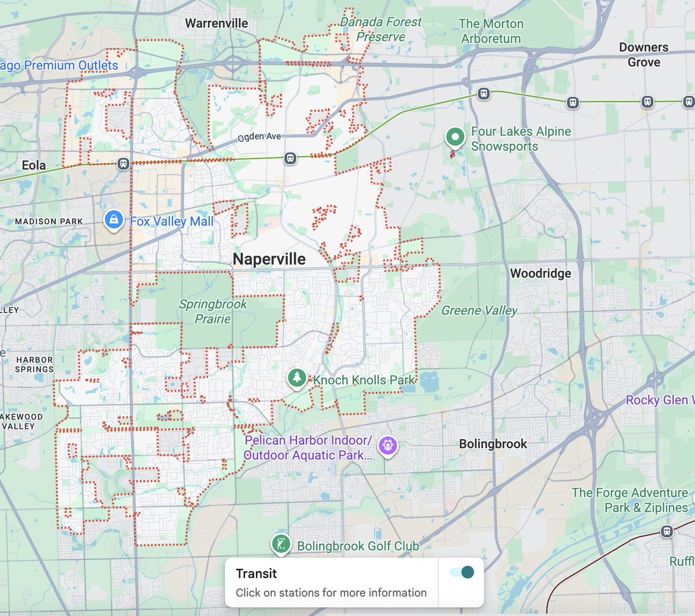The width and height of the screenshot is (695, 616).
Task: Click the Danada Forest Preserve label
Action: tap(381, 29)
